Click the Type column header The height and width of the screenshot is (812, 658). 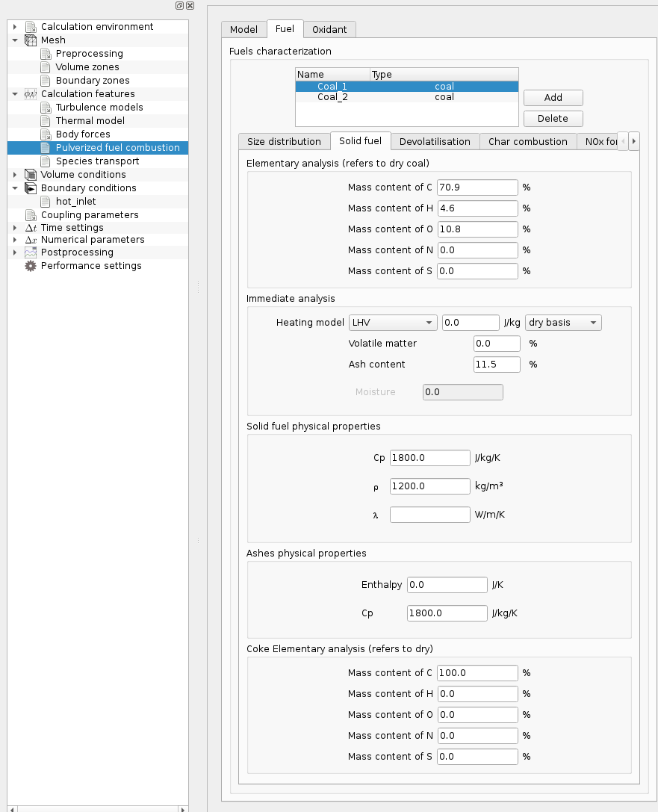coord(444,75)
